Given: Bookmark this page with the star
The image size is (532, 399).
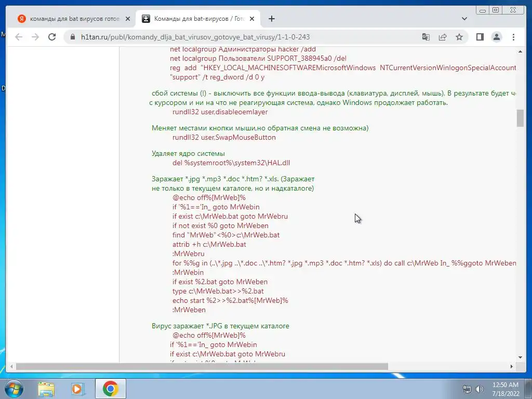Looking at the screenshot, I should (x=459, y=37).
